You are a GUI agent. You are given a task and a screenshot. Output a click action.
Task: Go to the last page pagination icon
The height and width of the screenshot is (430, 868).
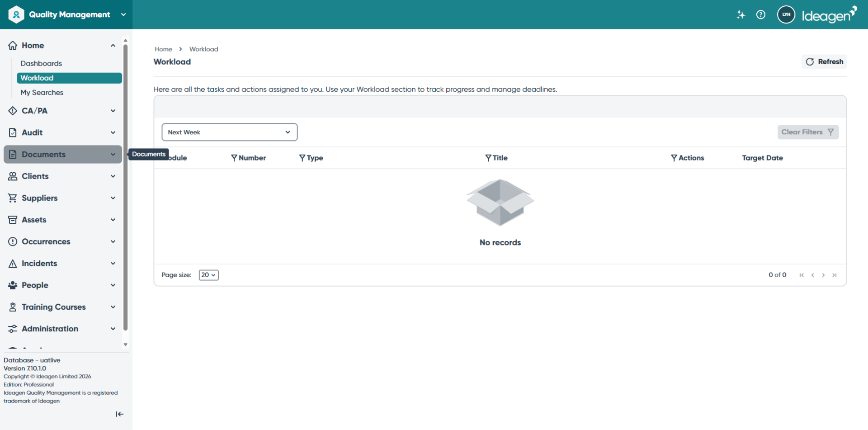[x=835, y=275]
